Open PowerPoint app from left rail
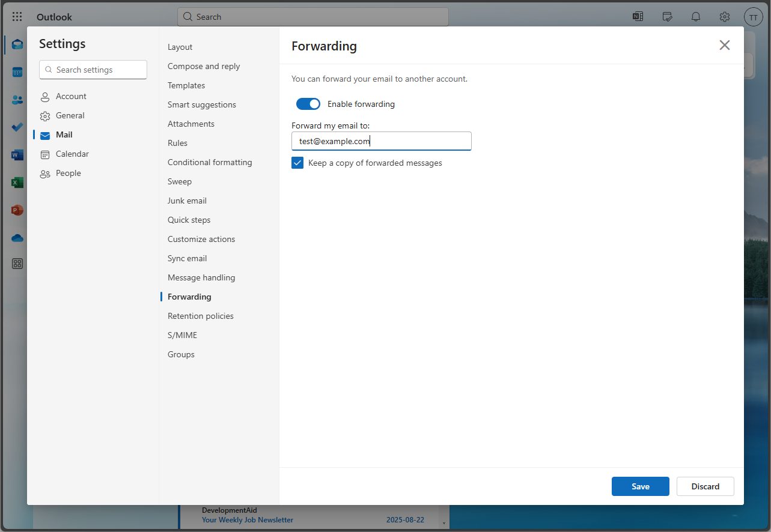 click(x=17, y=210)
